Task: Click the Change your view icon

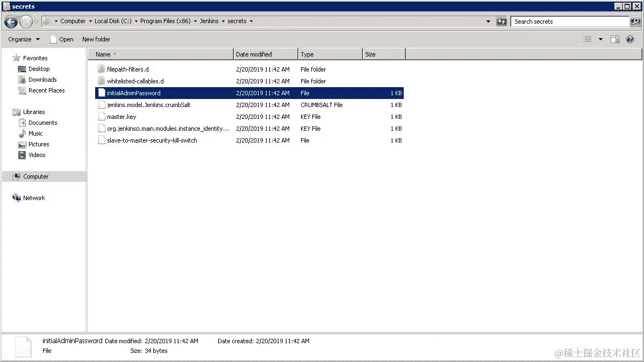Action: click(x=588, y=39)
